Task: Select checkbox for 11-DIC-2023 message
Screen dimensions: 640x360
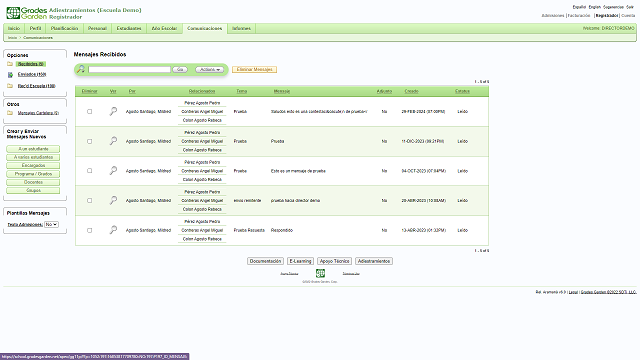Action: [89, 141]
